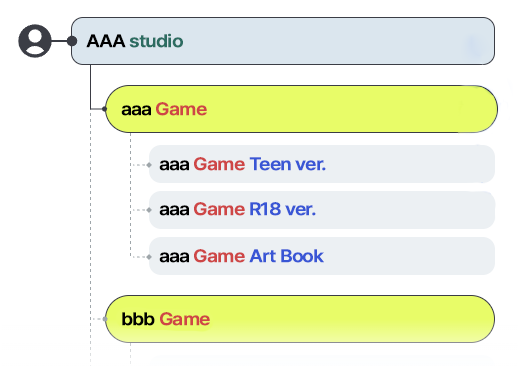
Task: Click diamond marker beside Teen ver. item
Action: click(x=149, y=165)
